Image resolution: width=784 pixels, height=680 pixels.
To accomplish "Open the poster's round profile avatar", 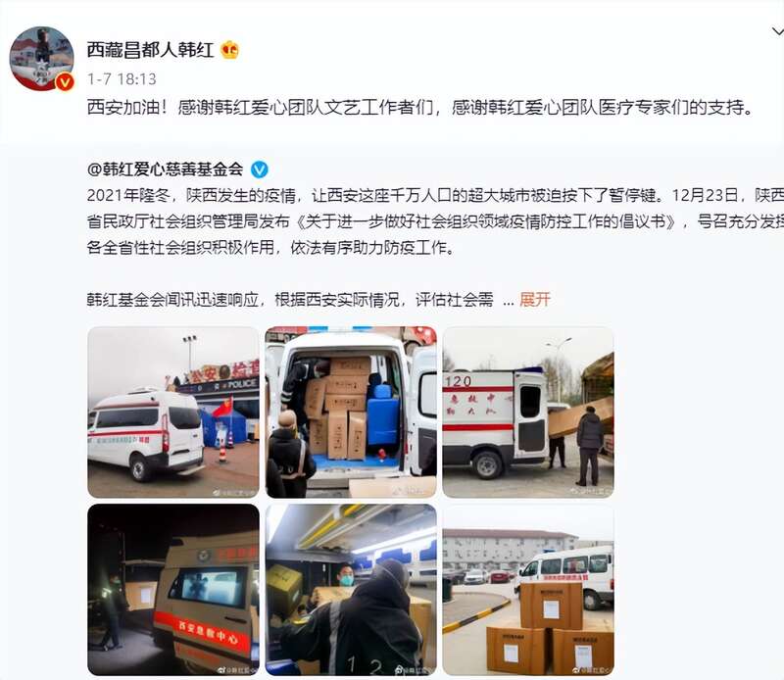I will click(41, 59).
